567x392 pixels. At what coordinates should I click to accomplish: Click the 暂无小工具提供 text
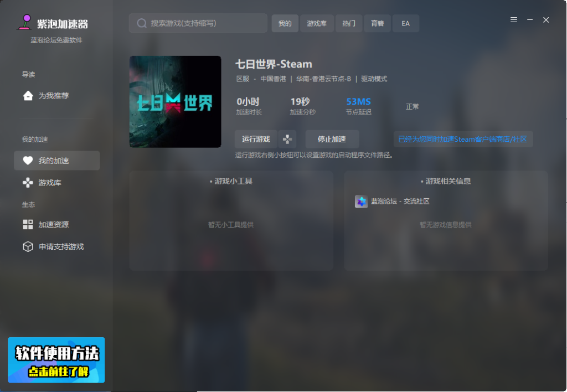[231, 225]
